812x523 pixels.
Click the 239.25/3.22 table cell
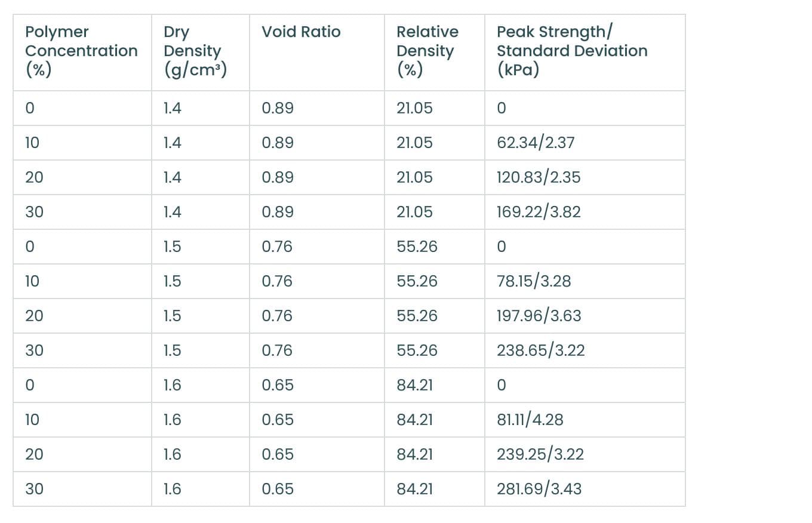point(540,454)
